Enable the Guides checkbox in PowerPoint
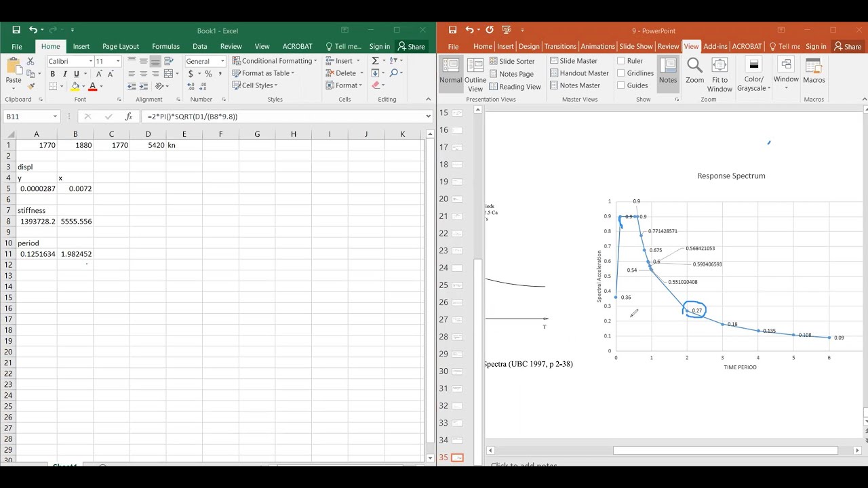The image size is (868, 488). pyautogui.click(x=620, y=85)
